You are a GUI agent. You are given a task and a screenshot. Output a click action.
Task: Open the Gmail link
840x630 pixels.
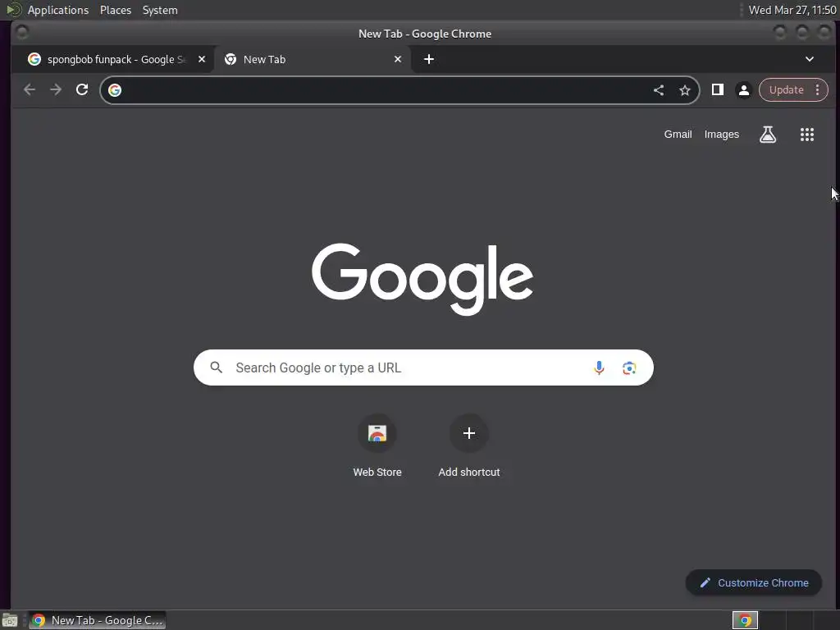pos(678,135)
